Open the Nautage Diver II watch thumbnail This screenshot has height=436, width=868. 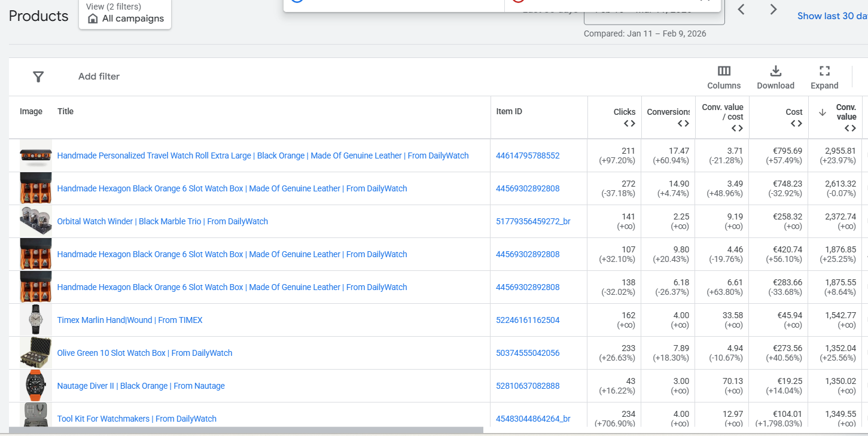[36, 386]
